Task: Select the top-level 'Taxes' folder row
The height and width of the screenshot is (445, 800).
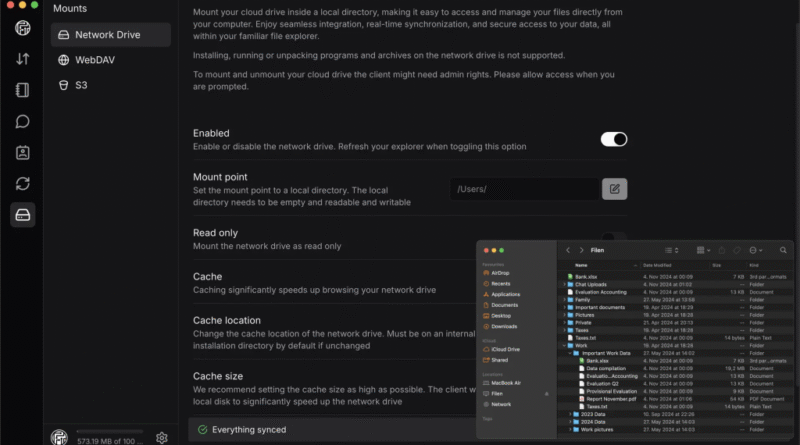Action: click(676, 330)
